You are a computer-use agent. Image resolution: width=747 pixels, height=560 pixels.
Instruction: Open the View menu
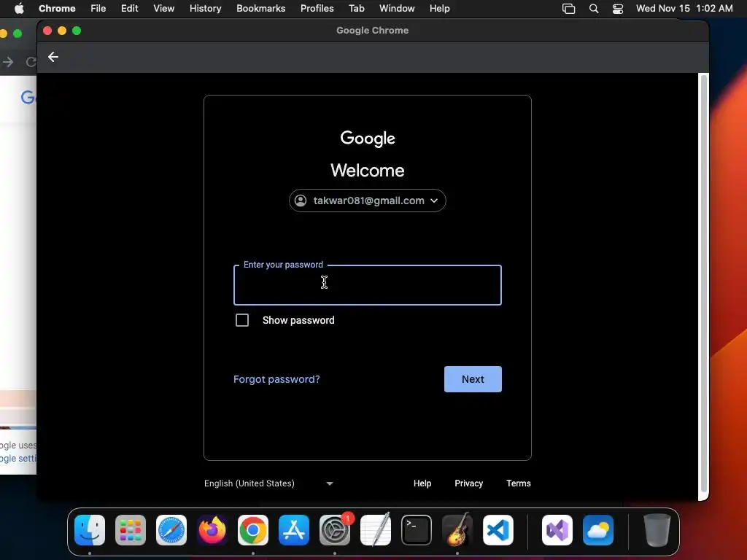click(164, 9)
